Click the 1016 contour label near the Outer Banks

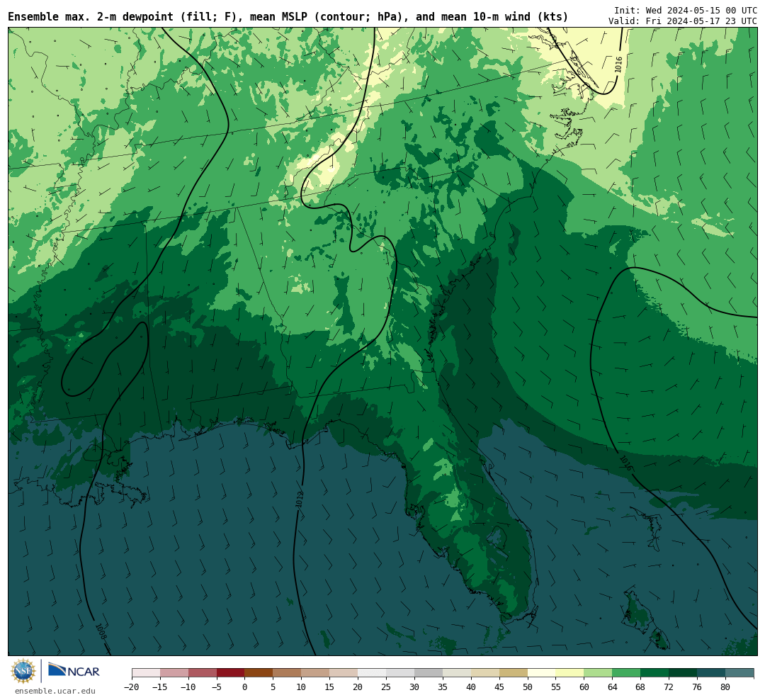pyautogui.click(x=618, y=64)
